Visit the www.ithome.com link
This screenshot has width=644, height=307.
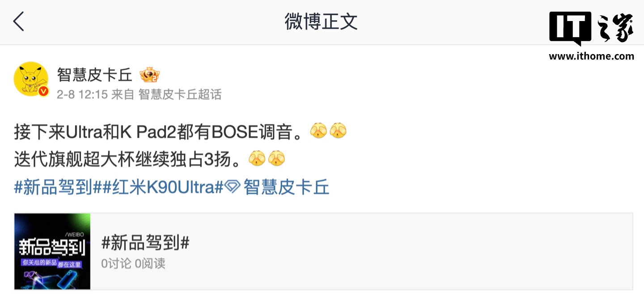click(591, 56)
